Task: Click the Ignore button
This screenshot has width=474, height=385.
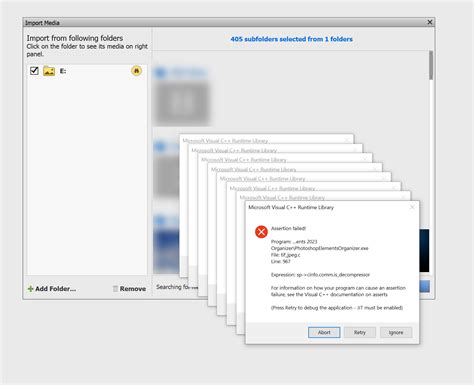Action: tap(396, 332)
